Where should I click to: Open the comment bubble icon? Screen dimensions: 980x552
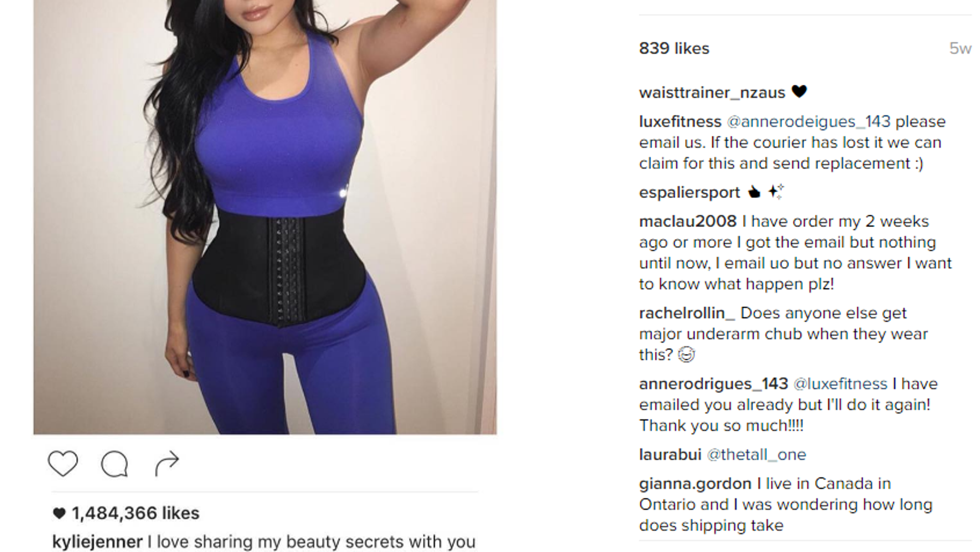[x=114, y=464]
